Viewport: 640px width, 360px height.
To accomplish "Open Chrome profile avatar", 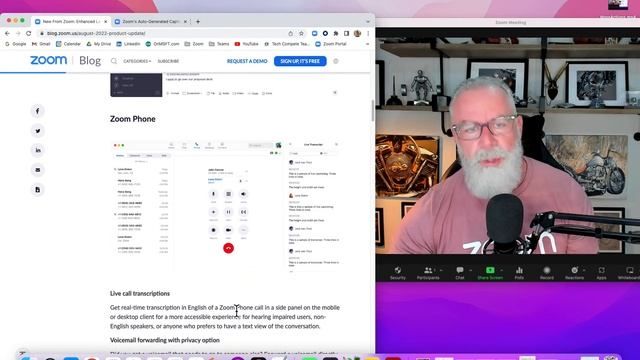I will pos(358,33).
